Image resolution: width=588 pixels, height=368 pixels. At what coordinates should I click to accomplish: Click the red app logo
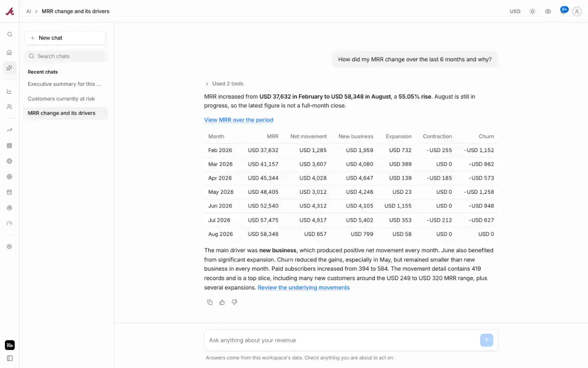pos(10,11)
